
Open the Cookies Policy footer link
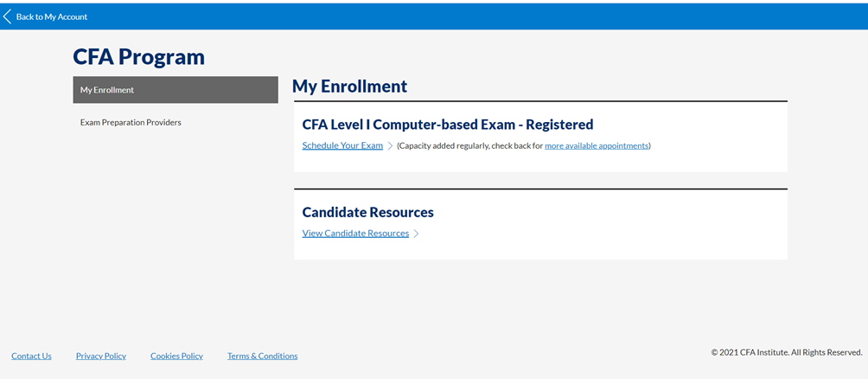(176, 356)
